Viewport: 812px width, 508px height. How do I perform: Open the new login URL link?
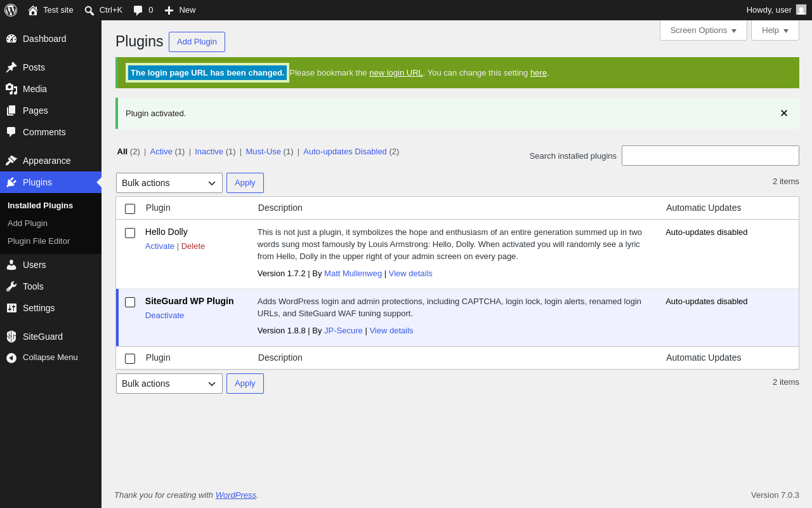click(396, 72)
